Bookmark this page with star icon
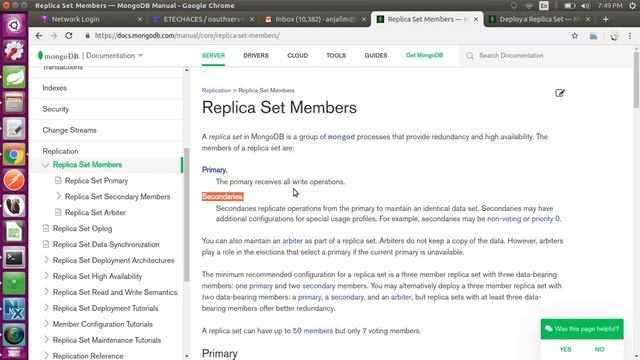Screen dimensions: 640x360 point(575,36)
